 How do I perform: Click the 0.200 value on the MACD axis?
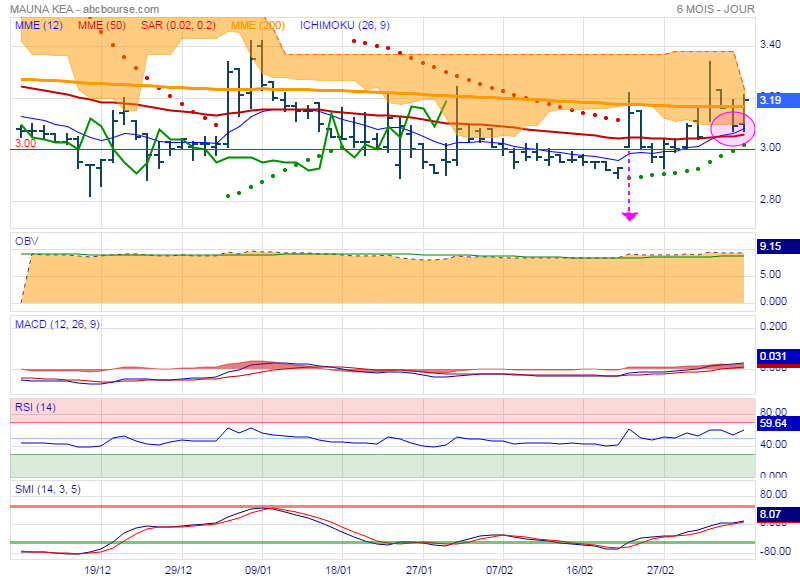pos(773,326)
